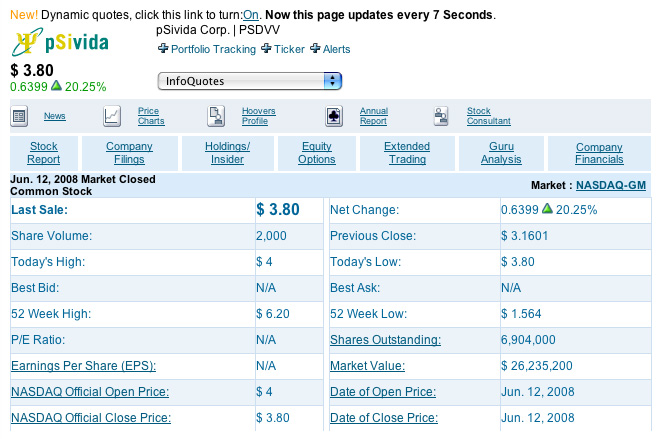Open the News link
The height and width of the screenshot is (439, 656).
[x=55, y=116]
